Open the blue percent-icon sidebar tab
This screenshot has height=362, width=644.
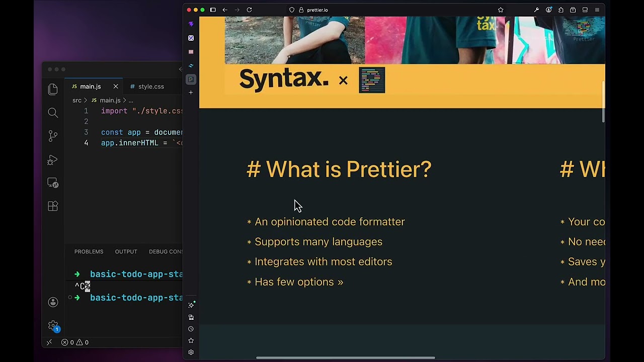point(191,38)
